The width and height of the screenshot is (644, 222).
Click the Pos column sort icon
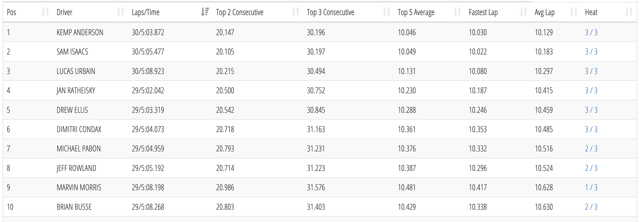point(45,12)
